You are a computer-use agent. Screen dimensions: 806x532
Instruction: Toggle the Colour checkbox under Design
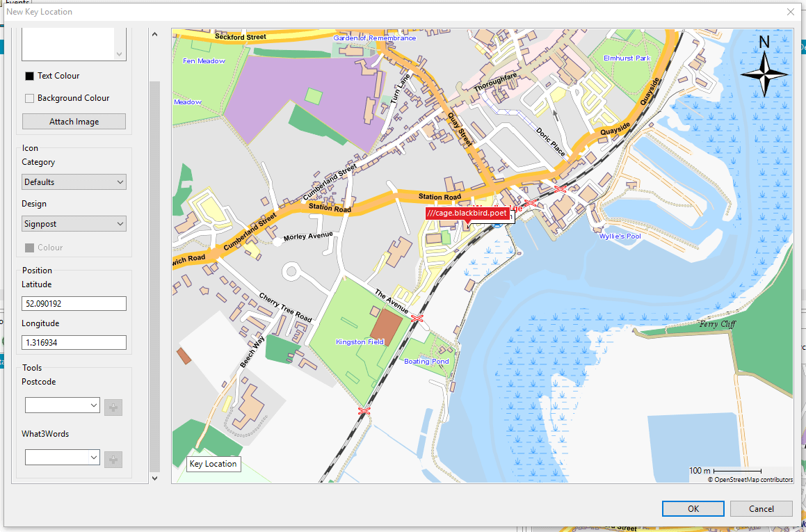29,248
